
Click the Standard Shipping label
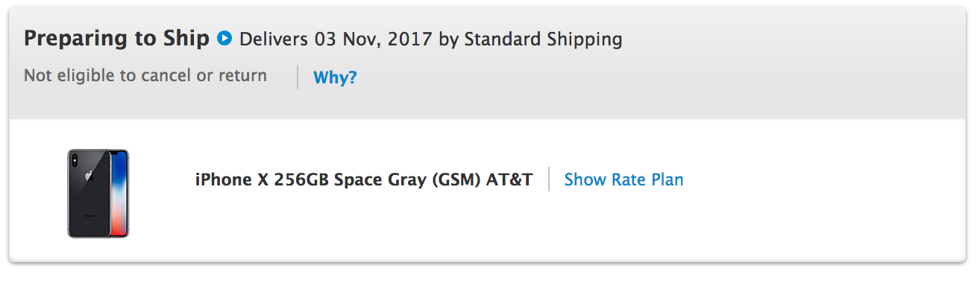click(543, 39)
